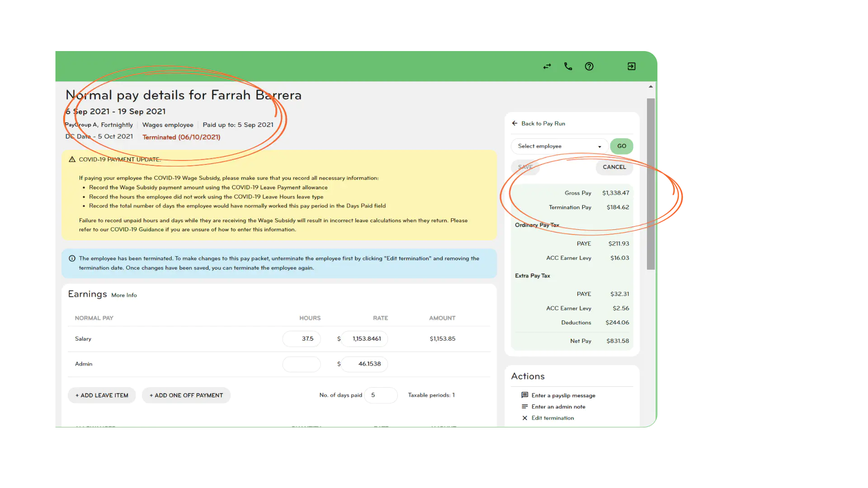Click the logout exit icon
868x488 pixels.
(x=631, y=66)
